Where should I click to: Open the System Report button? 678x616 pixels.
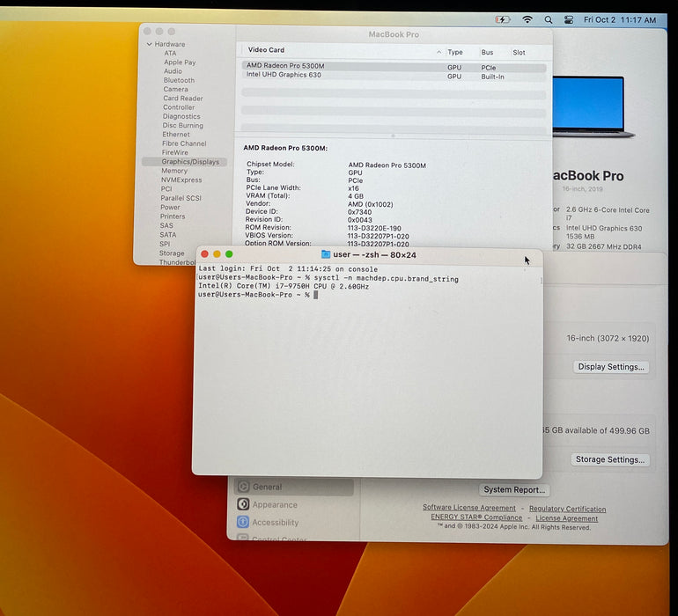click(514, 489)
